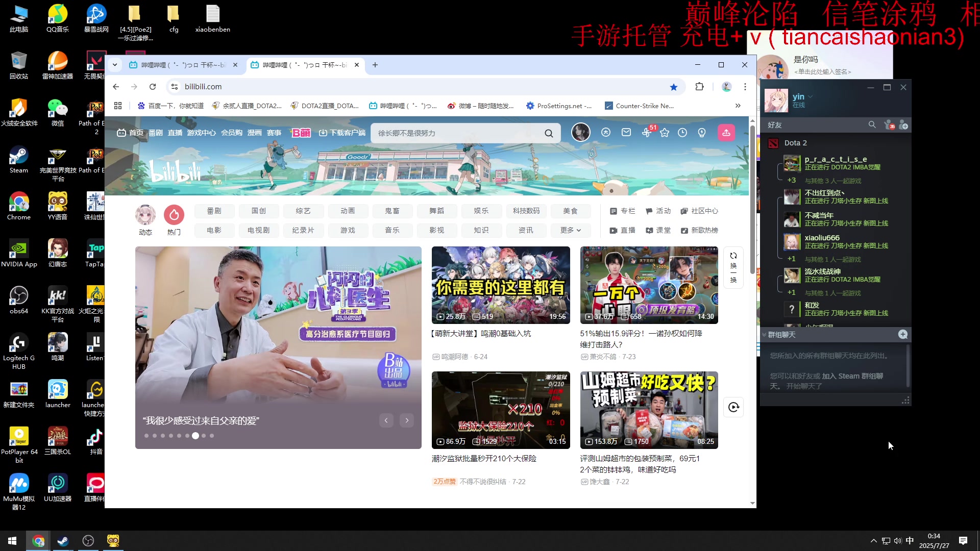Select the 纪录片 category button

point(303,231)
